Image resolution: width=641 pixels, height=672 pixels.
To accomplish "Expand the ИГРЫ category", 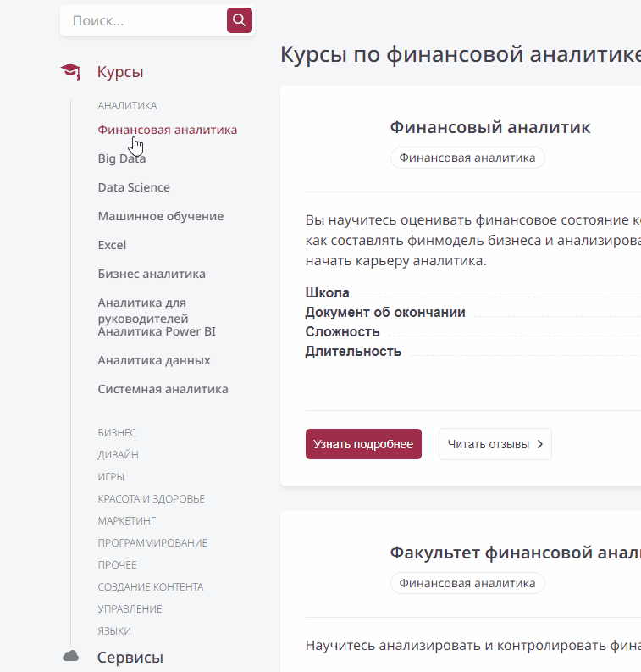I will 111,476.
